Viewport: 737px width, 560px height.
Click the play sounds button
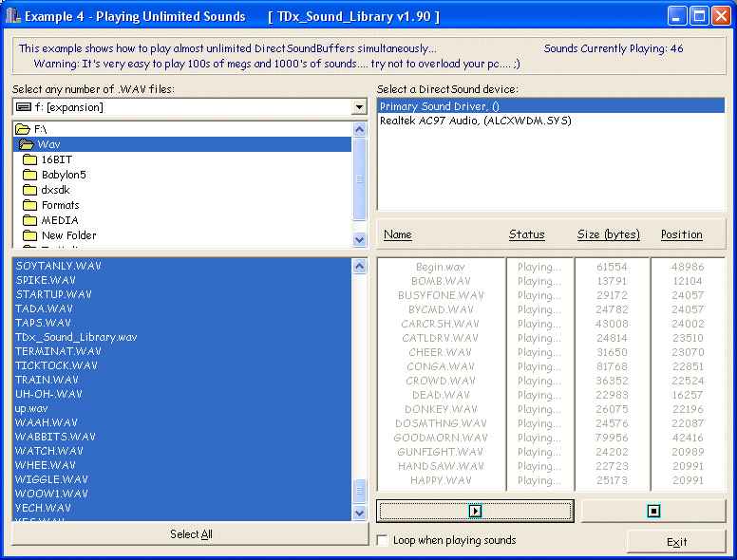(475, 511)
